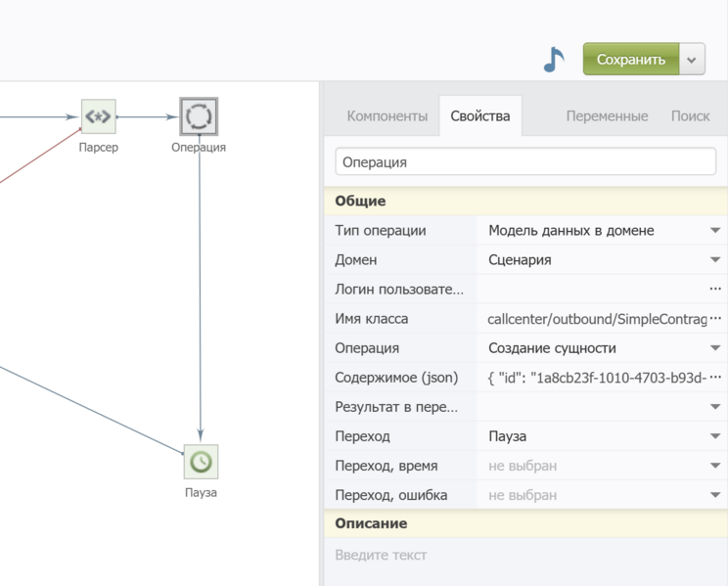Click the Парсер node icon
Viewport: 728px width, 586px height.
click(99, 116)
